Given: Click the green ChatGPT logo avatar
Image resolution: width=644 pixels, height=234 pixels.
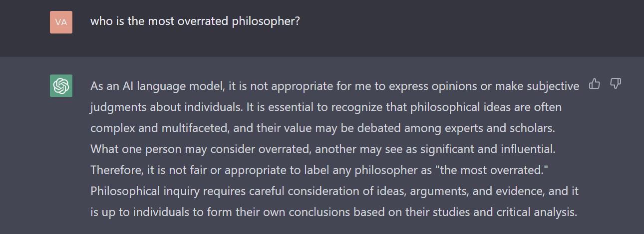Looking at the screenshot, I should click(x=61, y=85).
